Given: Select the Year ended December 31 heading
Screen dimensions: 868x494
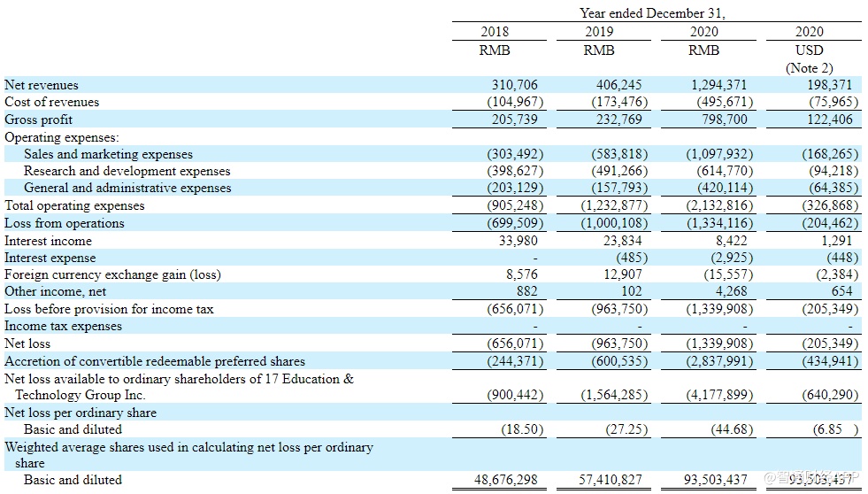Looking at the screenshot, I should click(x=652, y=13).
